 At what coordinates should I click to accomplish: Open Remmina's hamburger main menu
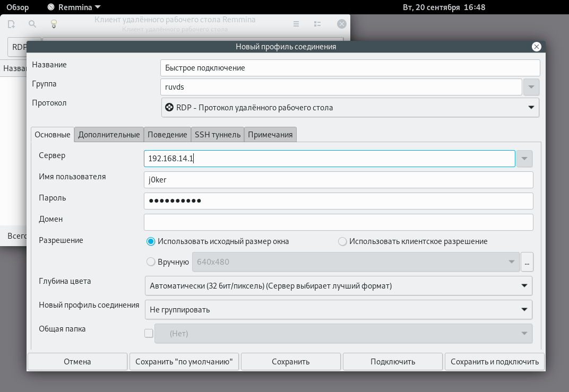coord(296,24)
